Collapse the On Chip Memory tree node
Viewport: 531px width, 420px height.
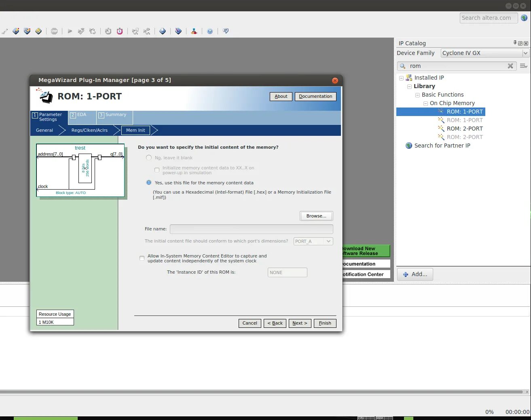point(425,103)
